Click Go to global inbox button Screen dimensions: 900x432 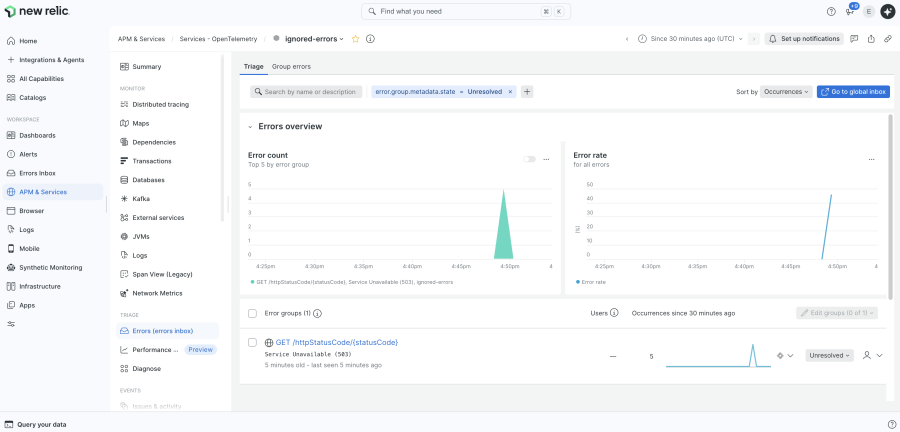[x=853, y=92]
